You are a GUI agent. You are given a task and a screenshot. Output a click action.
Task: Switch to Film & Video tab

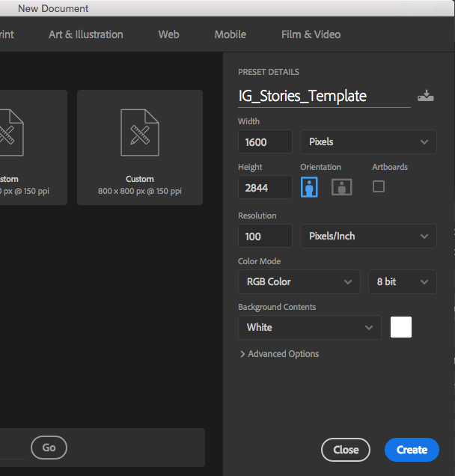pos(311,34)
